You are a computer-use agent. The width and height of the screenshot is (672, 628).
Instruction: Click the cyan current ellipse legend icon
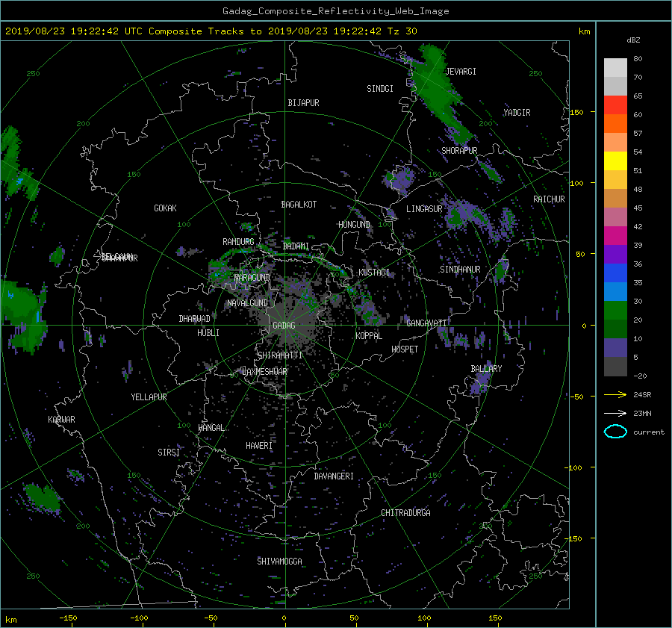[615, 432]
